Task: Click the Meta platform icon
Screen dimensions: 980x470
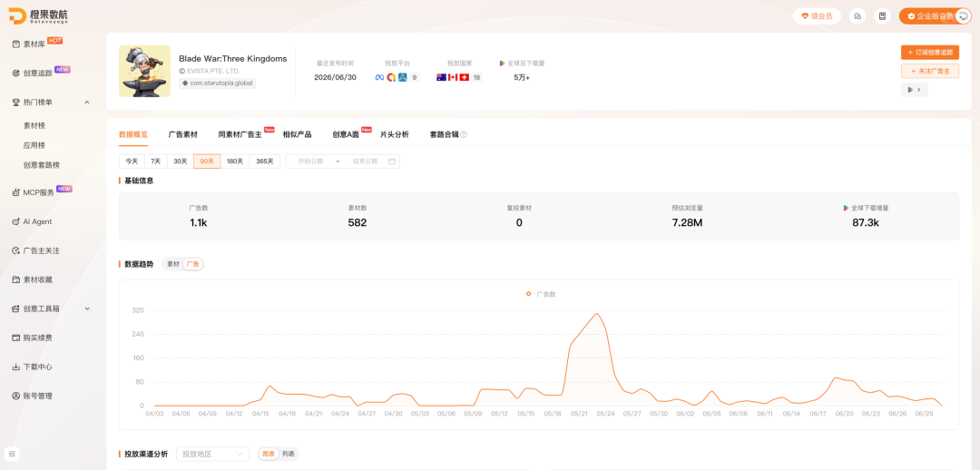Action: (379, 77)
